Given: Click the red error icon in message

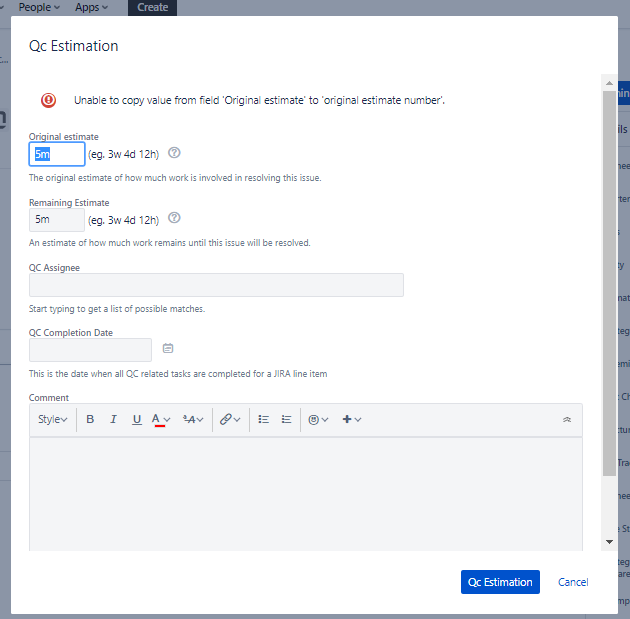Looking at the screenshot, I should [x=48, y=100].
